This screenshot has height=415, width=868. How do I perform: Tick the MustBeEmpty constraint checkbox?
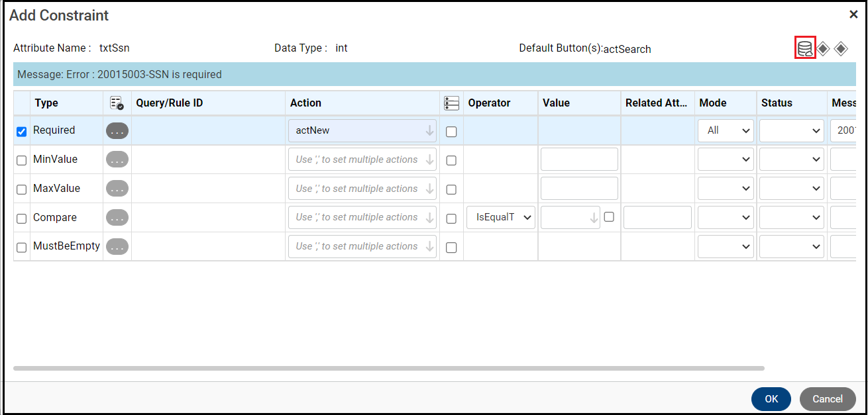22,247
